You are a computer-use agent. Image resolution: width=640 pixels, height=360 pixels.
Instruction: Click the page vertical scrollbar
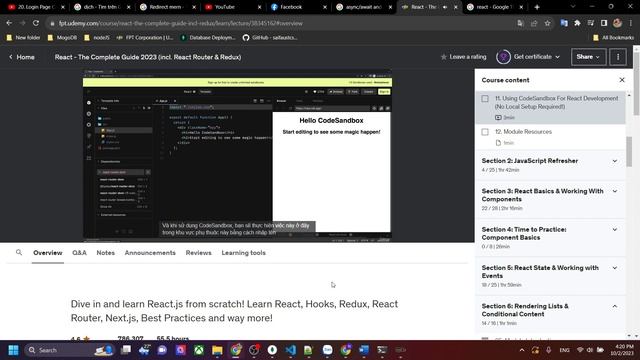coord(636,84)
